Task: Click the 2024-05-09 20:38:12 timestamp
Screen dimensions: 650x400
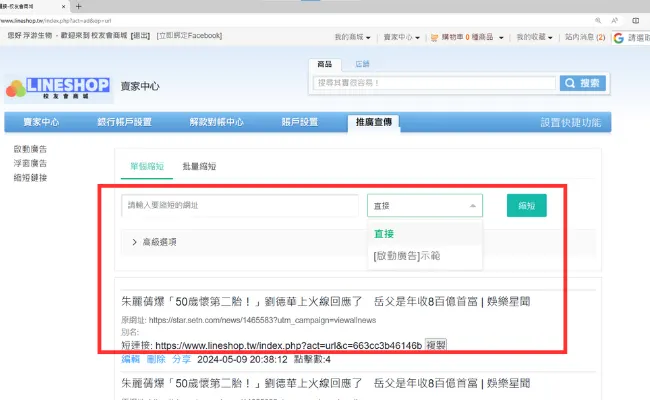Action: tap(242, 359)
